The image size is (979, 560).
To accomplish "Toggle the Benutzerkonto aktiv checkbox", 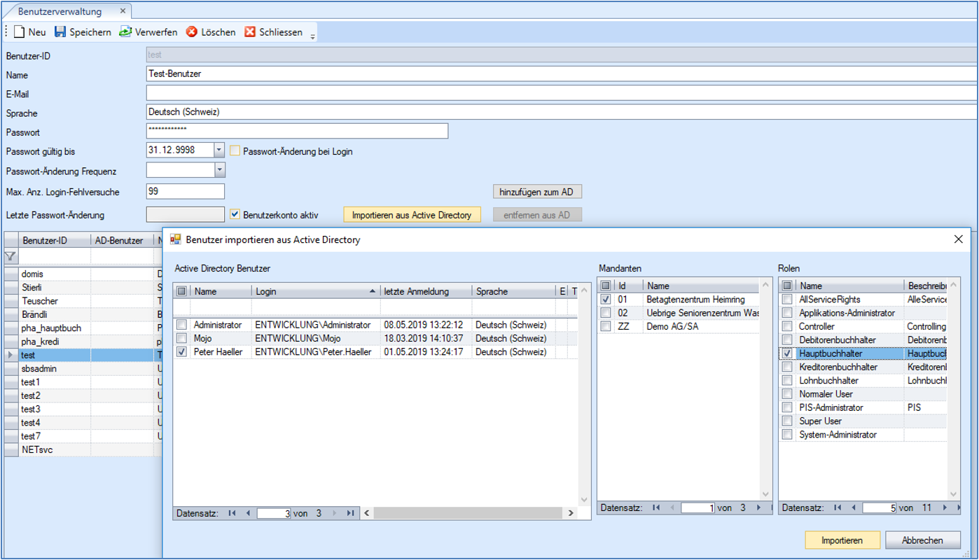I will point(235,215).
